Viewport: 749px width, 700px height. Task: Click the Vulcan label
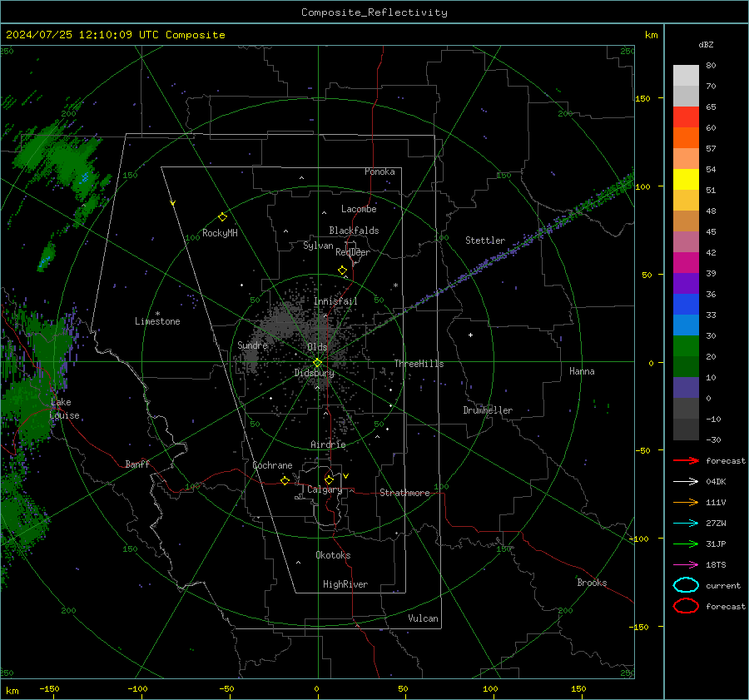423,618
